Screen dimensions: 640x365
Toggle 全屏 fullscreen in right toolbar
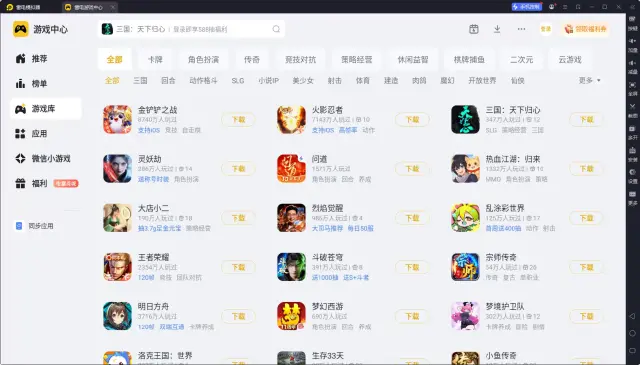633,89
